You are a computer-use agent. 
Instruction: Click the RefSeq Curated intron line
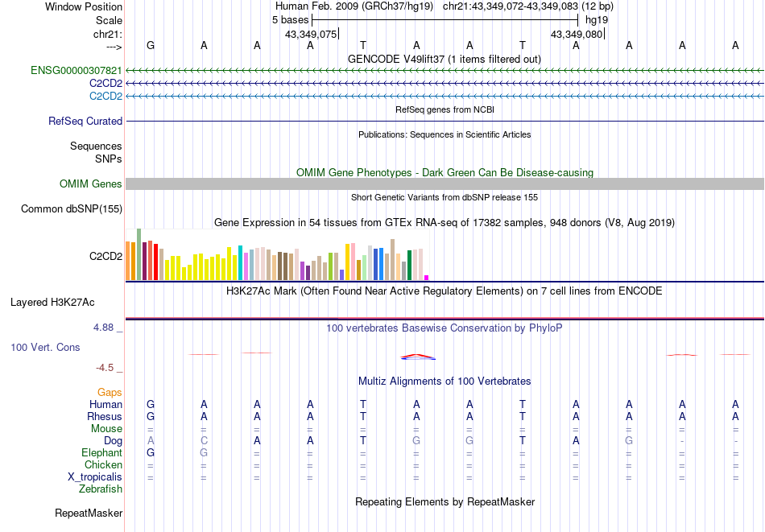pos(445,121)
